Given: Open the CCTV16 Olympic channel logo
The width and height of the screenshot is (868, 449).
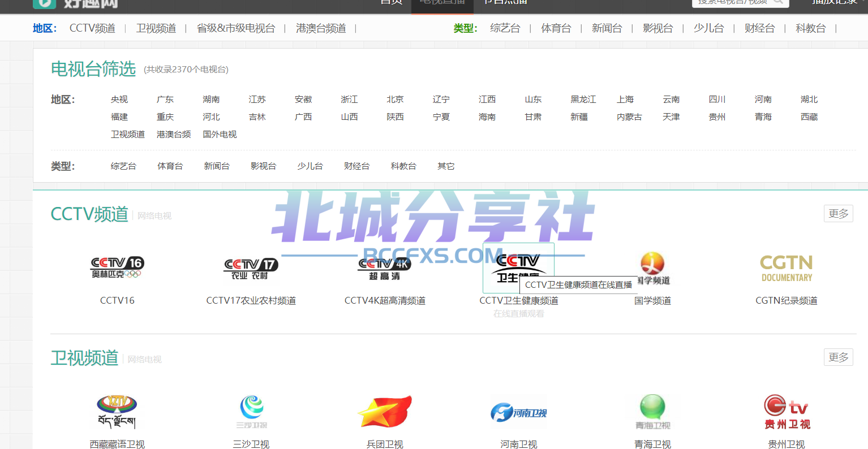Looking at the screenshot, I should click(x=117, y=267).
